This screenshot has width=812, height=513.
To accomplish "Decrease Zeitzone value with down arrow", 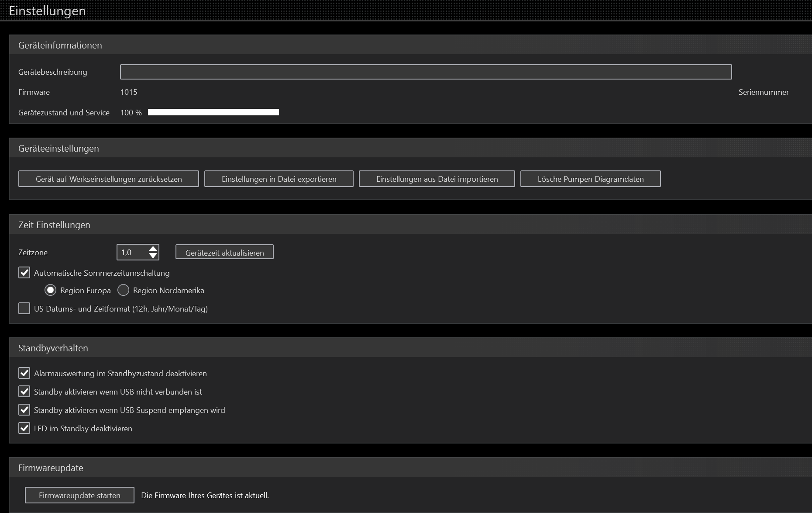I will (x=153, y=256).
